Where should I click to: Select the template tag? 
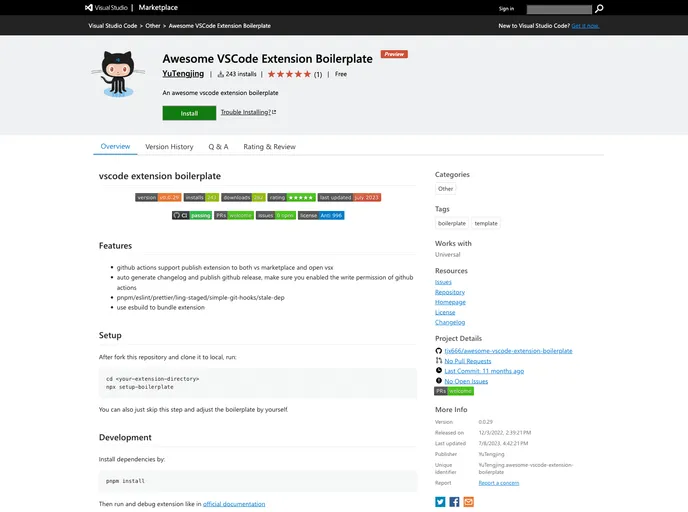click(486, 223)
